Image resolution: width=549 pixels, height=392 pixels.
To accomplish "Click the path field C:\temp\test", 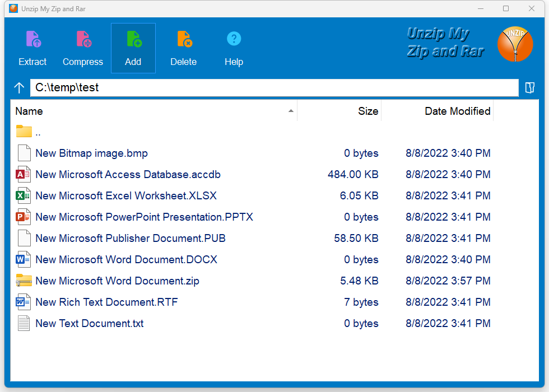I will pos(274,87).
